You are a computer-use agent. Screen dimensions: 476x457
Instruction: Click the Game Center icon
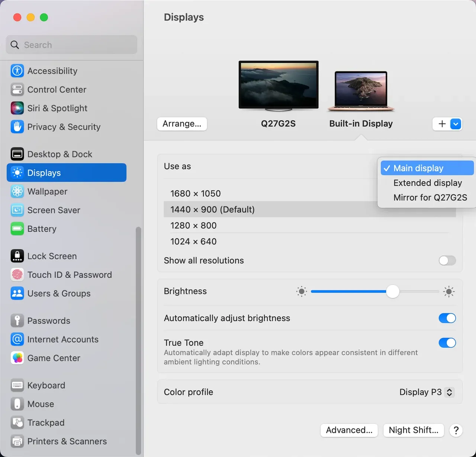(17, 358)
